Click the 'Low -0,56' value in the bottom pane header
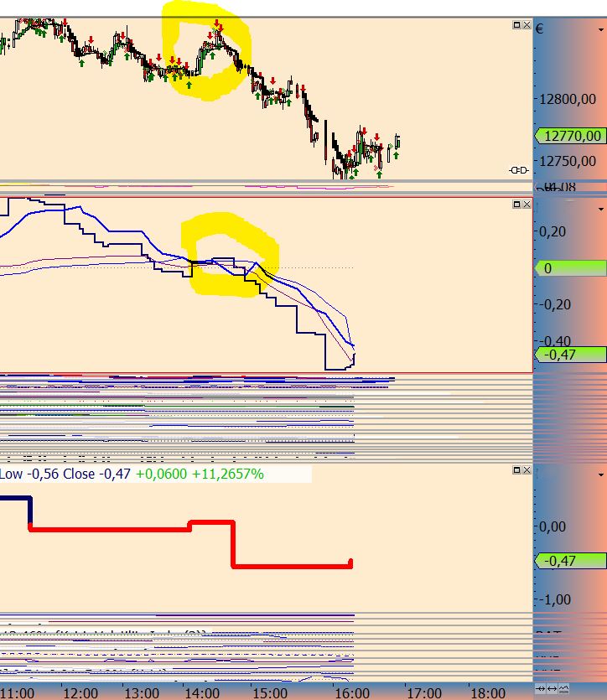 pos(29,474)
